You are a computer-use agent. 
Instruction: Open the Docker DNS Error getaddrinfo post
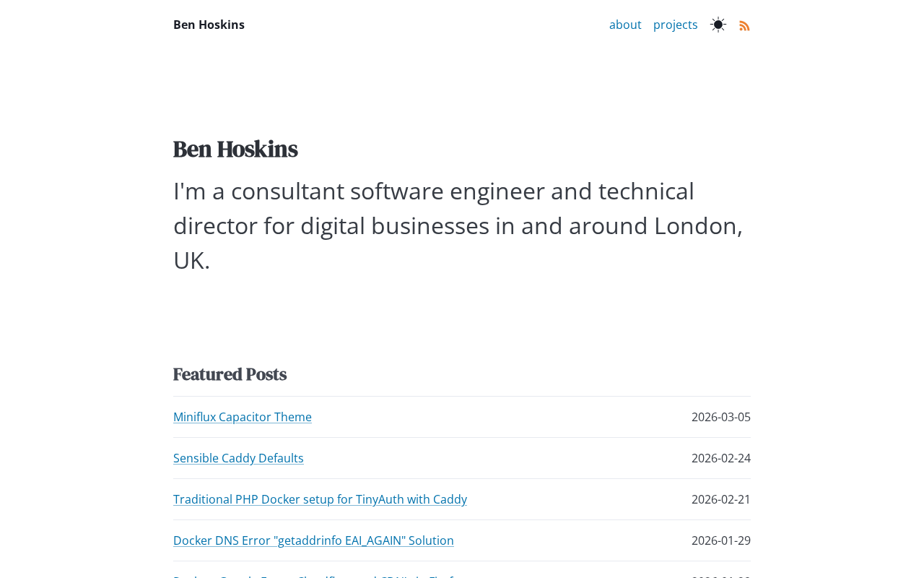coord(313,540)
